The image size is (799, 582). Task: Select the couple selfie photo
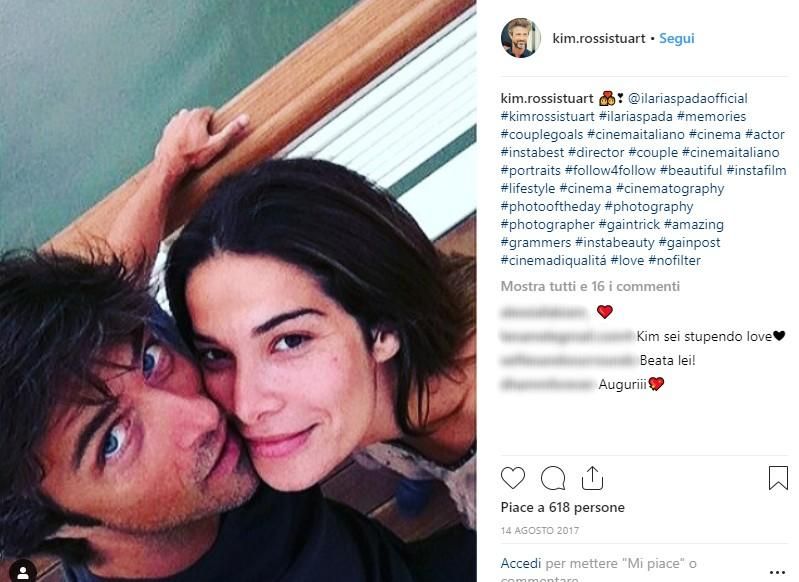coord(238,291)
